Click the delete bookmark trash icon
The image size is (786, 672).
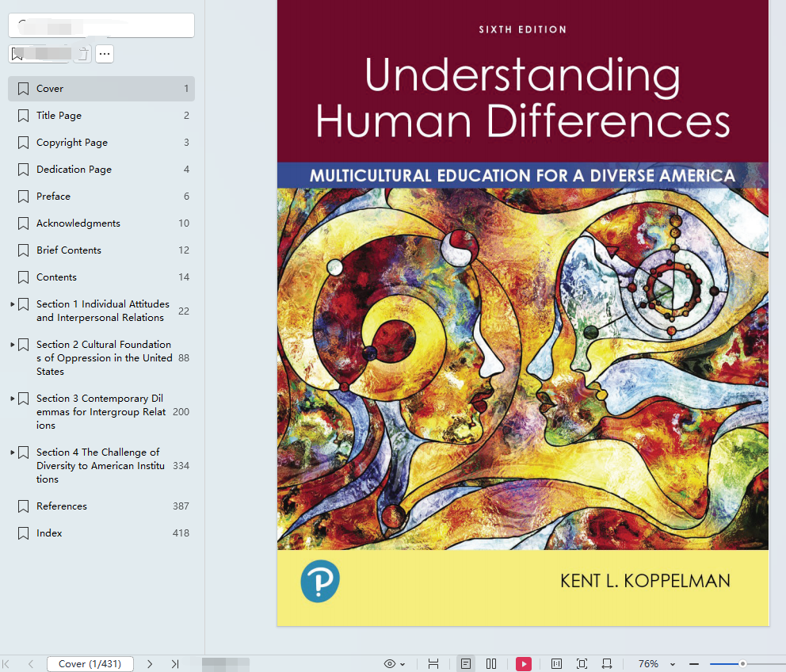83,54
